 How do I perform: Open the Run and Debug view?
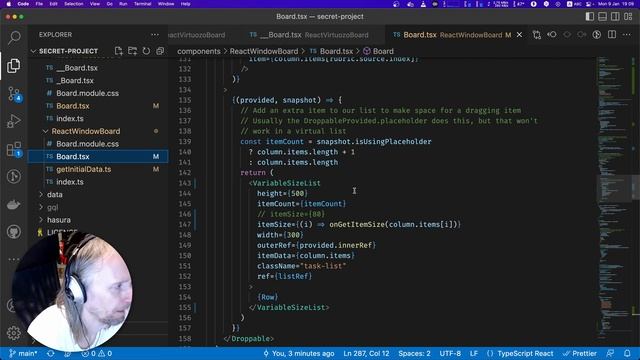(13, 121)
